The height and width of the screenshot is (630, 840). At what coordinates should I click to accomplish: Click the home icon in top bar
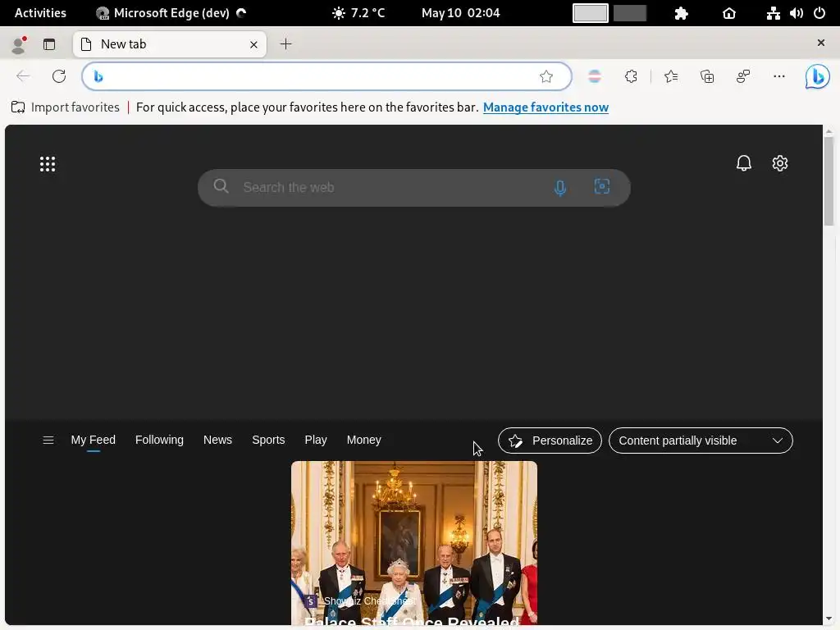pos(729,13)
